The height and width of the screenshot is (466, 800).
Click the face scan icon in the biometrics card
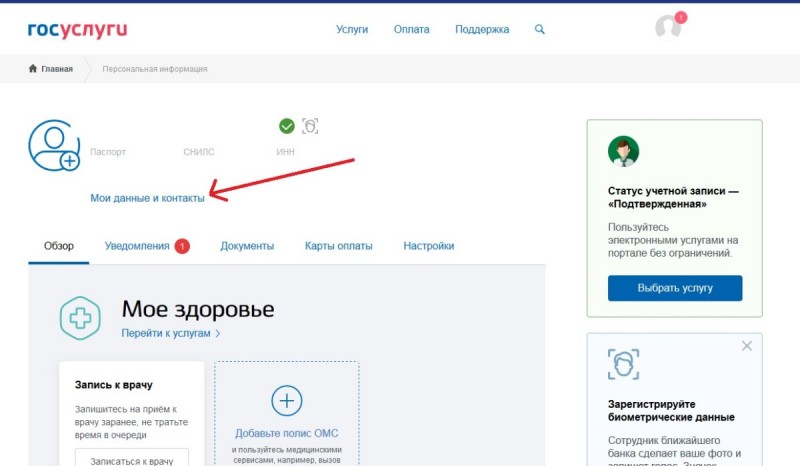pos(623,364)
